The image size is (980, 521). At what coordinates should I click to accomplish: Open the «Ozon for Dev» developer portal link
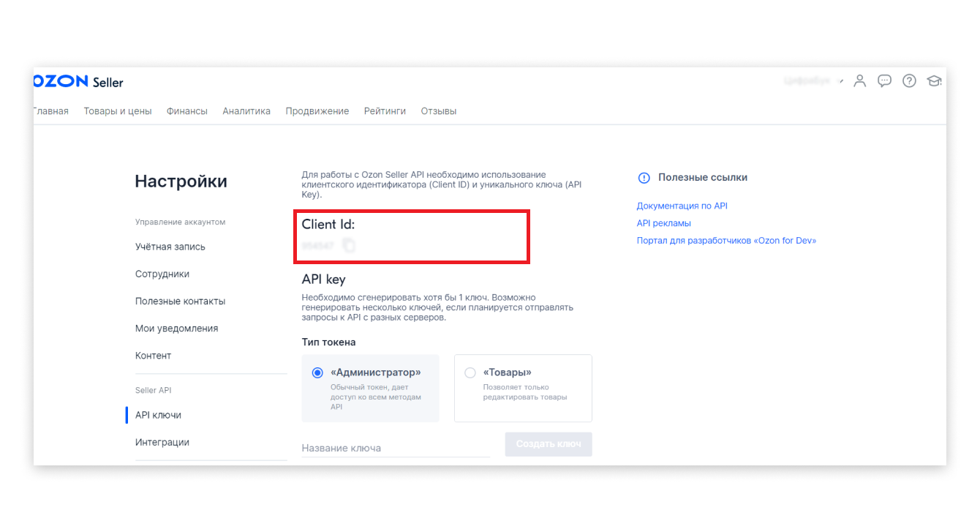[727, 241]
